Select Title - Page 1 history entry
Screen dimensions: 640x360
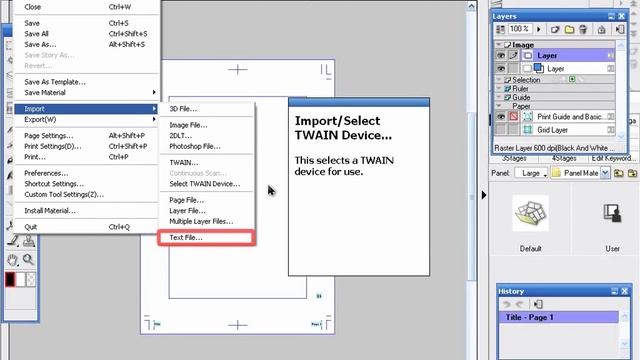coord(559,318)
